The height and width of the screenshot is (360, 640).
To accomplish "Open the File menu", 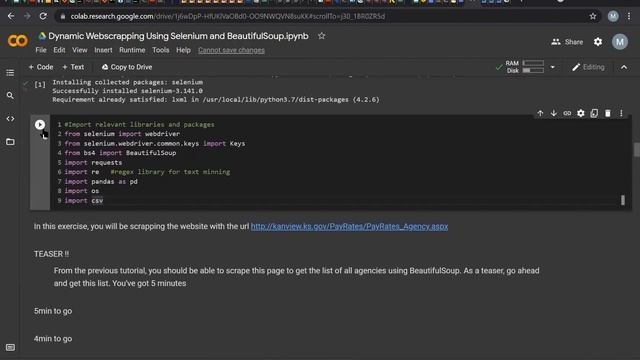I will 41,50.
